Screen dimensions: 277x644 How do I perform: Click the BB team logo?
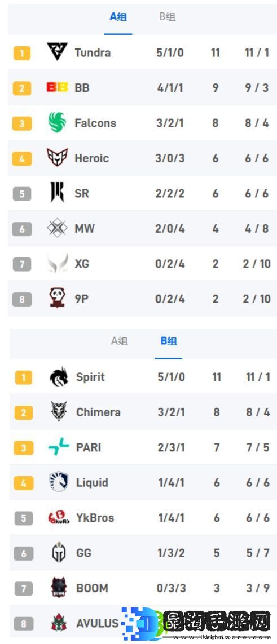point(57,87)
